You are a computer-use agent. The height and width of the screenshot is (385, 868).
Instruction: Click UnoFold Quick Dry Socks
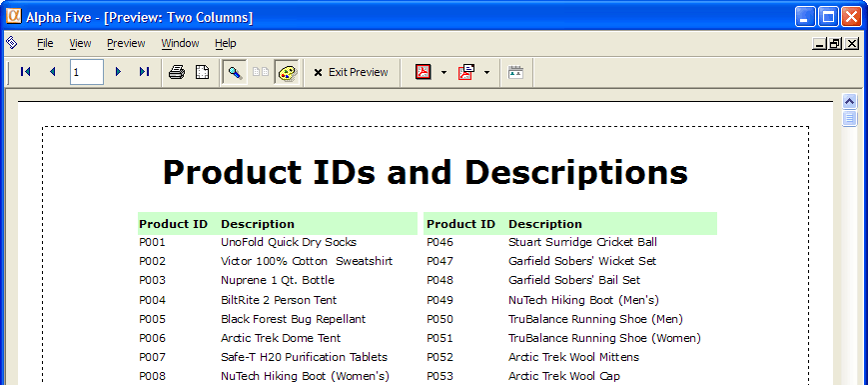[x=289, y=242]
